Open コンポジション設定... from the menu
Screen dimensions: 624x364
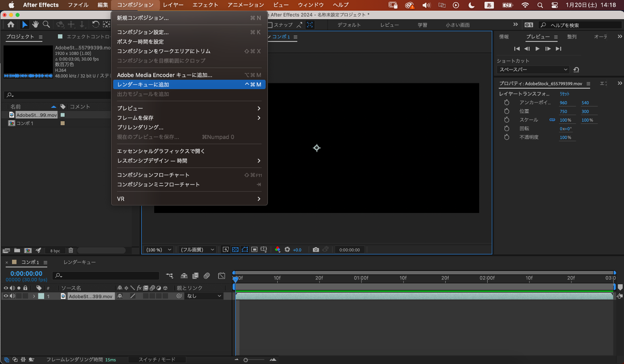[x=189, y=32]
